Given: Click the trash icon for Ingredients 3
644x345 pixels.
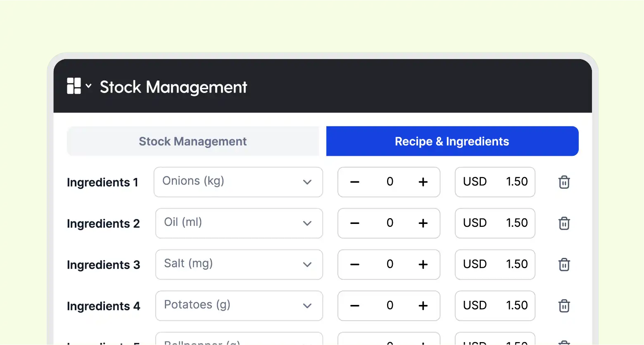Looking at the screenshot, I should coord(564,264).
